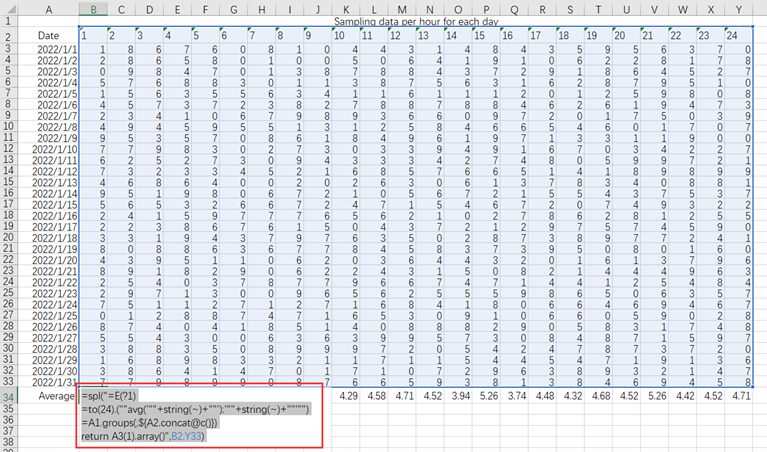Click the column A header

pos(48,9)
